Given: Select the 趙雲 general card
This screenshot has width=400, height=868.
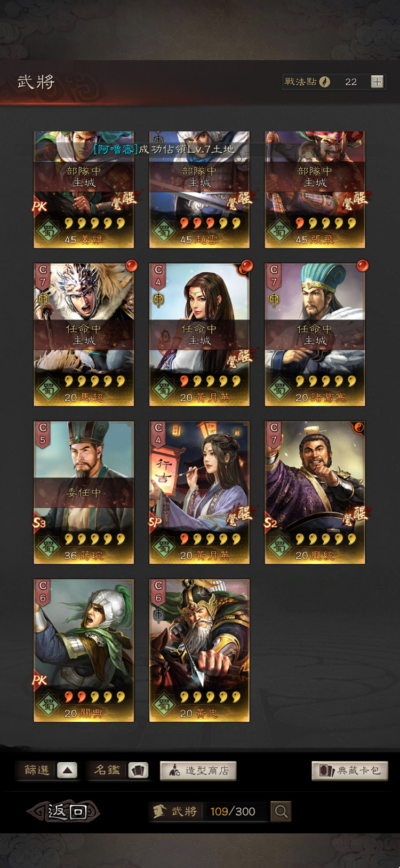Looking at the screenshot, I should (199, 190).
